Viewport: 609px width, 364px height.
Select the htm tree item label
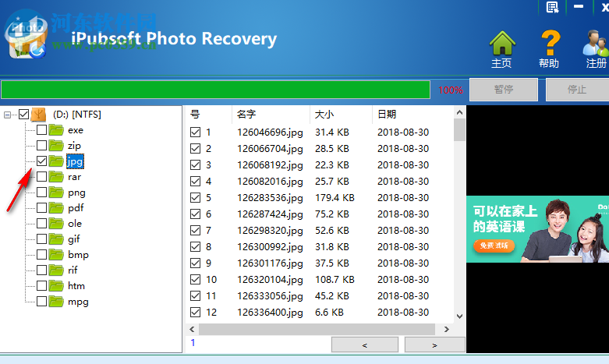pos(76,285)
